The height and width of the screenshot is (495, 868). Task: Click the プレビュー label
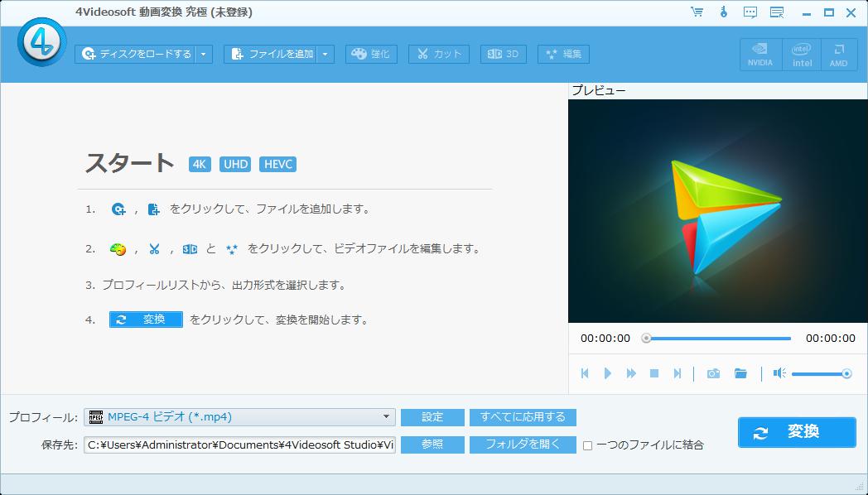(x=599, y=90)
